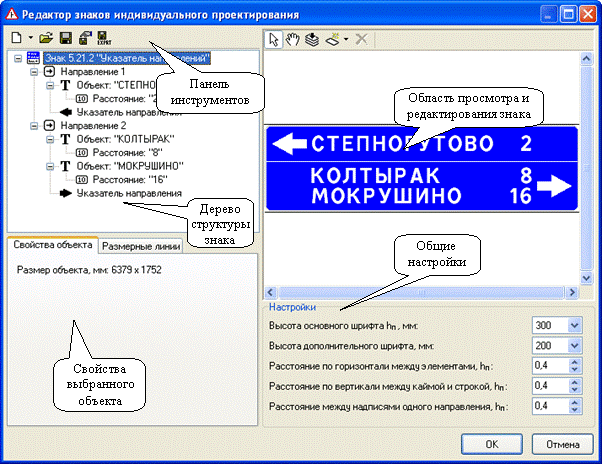This screenshot has width=602, height=464.
Task: Open Высота дополнительного шрифта dropdown
Action: pyautogui.click(x=573, y=345)
